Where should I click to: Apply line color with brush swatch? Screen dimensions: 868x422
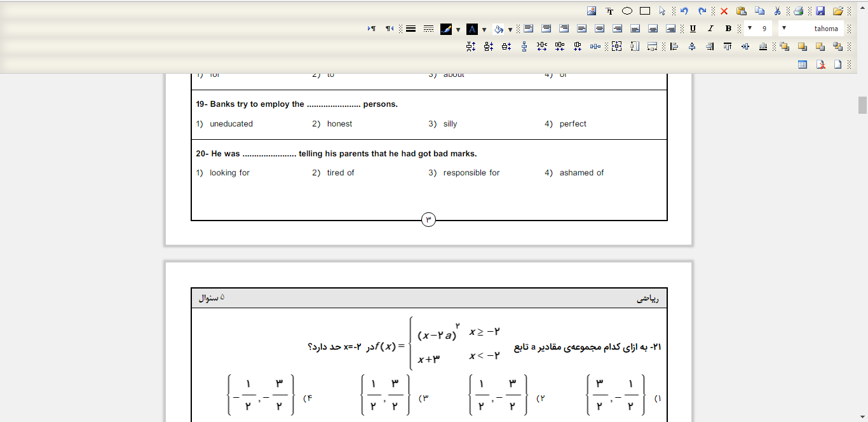pos(446,29)
